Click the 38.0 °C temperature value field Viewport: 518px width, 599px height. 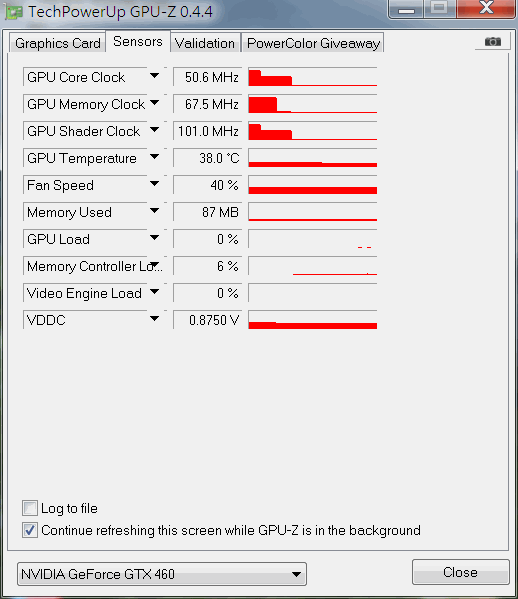pos(207,158)
